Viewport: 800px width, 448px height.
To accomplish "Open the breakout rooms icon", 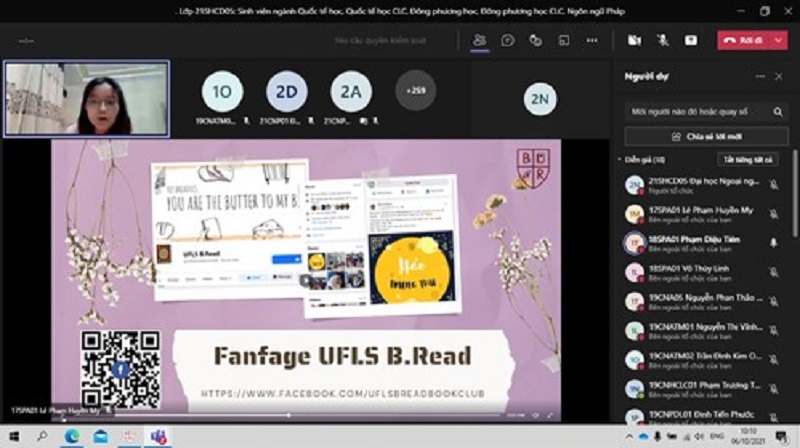I will click(564, 40).
